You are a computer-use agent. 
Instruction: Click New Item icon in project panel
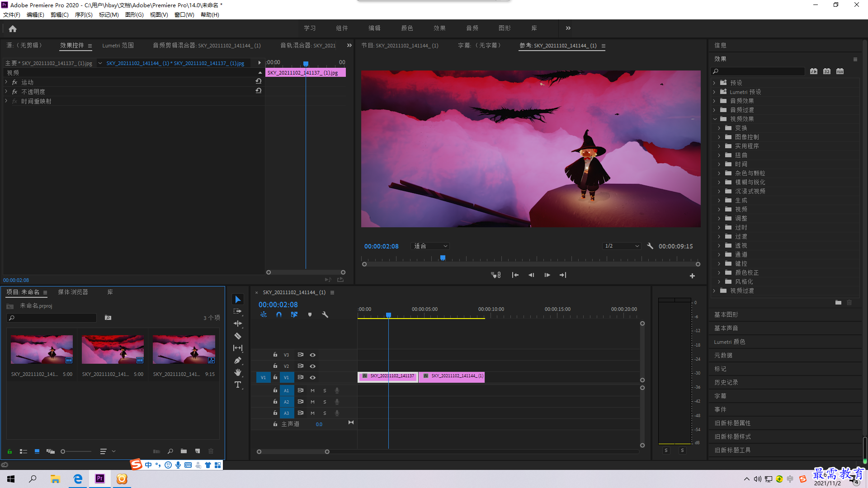[x=198, y=451]
